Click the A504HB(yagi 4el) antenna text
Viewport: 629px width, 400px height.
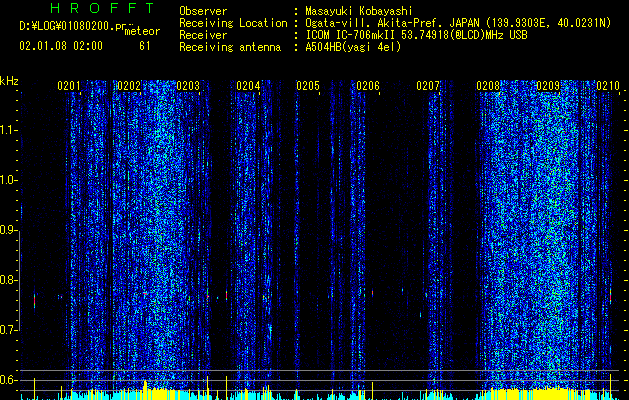[x=353, y=47]
